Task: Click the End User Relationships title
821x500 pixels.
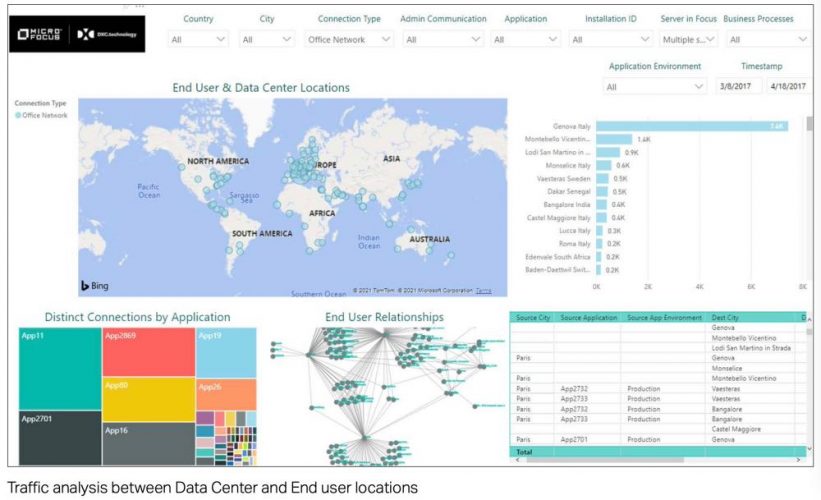Action: (384, 317)
